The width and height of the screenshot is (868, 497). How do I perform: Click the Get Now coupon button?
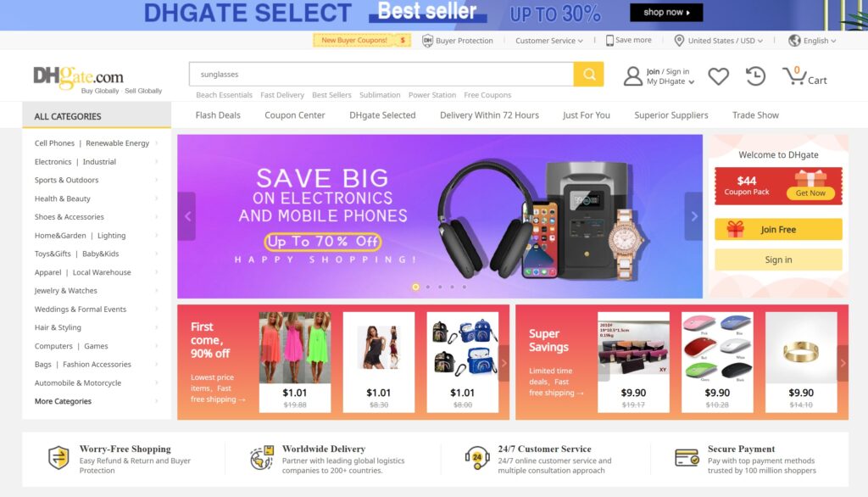point(810,193)
